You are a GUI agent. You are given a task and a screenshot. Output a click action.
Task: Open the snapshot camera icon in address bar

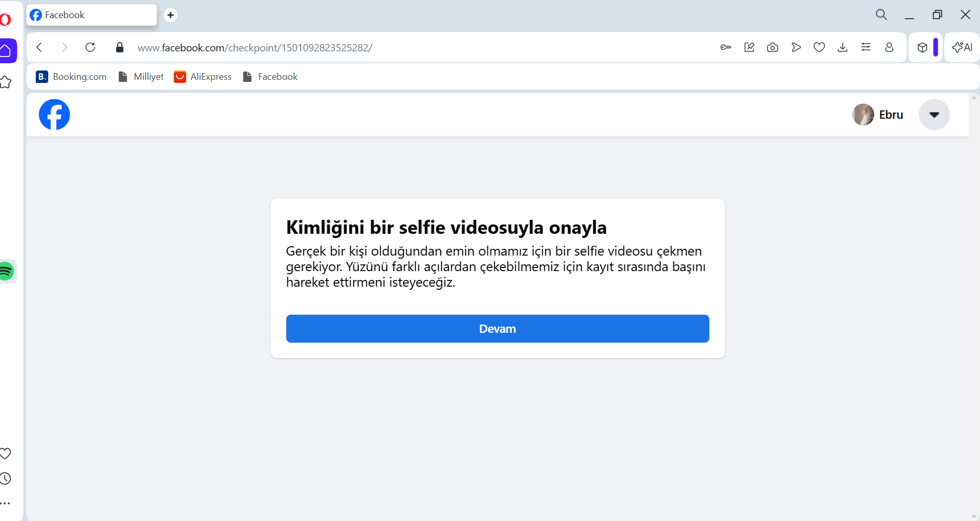[x=773, y=48]
